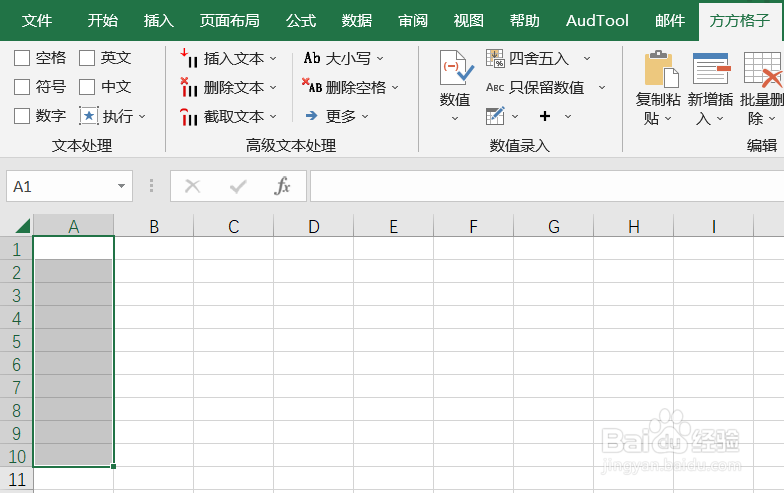
Task: Check the 数字 checkbox
Action: click(22, 116)
